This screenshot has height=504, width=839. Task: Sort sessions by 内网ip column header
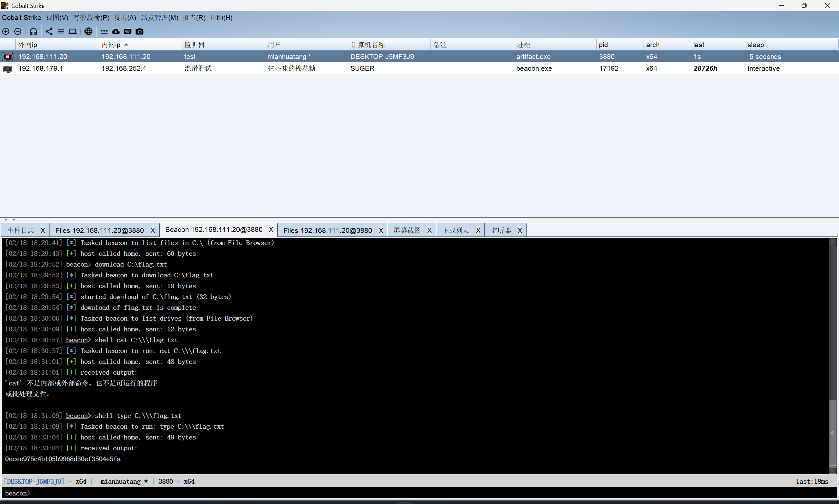click(111, 45)
